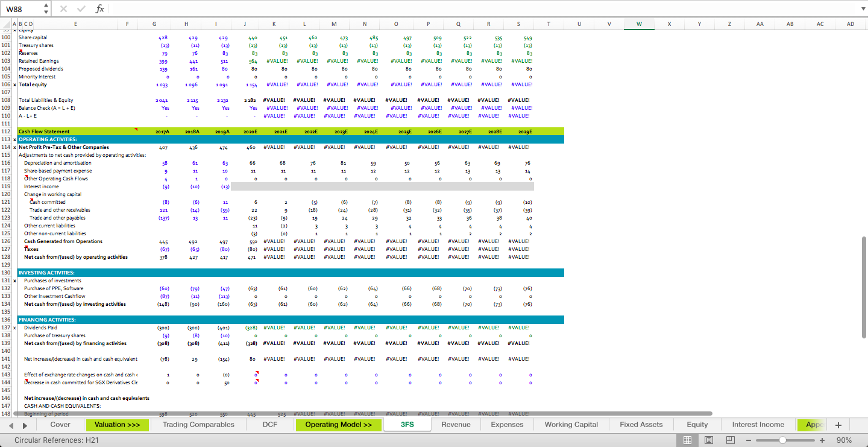Click the OPERATING ACTIVITIES: section header

coord(48,139)
